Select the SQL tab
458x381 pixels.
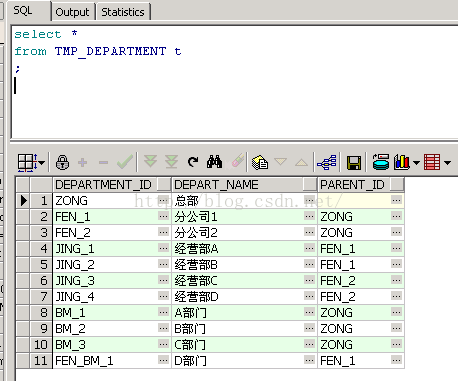(26, 11)
